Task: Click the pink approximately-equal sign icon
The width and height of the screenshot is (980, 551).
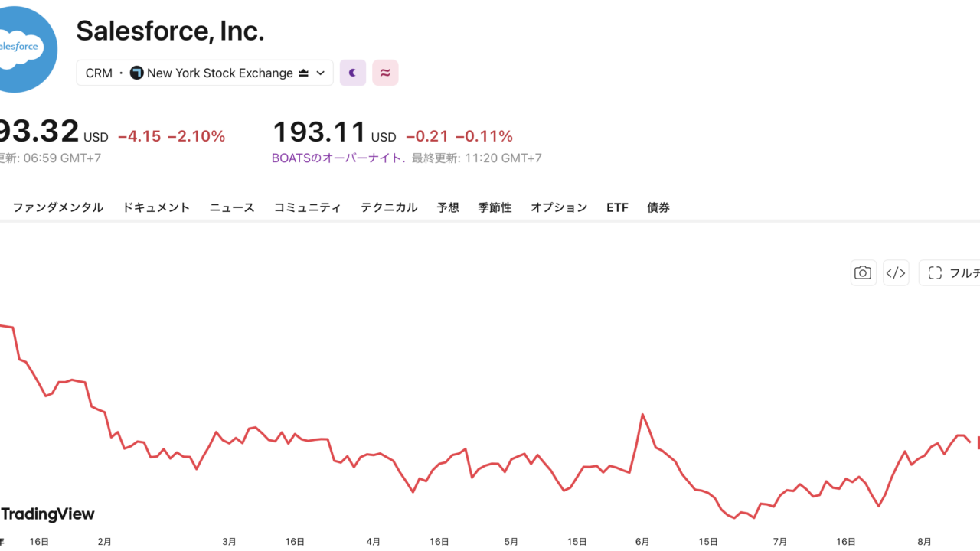Action: [x=385, y=73]
